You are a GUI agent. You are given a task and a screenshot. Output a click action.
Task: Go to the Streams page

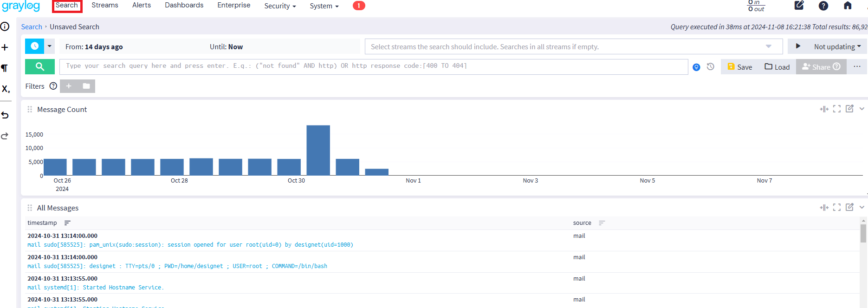pos(105,5)
